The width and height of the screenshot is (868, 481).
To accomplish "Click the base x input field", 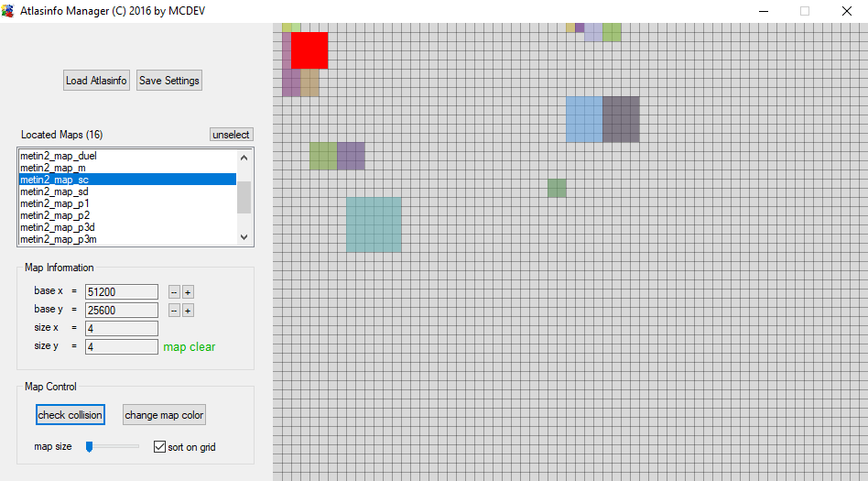I will (122, 292).
